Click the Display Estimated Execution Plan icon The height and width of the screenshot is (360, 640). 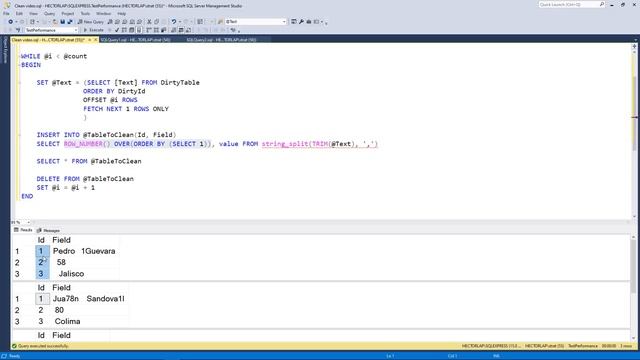pos(124,30)
